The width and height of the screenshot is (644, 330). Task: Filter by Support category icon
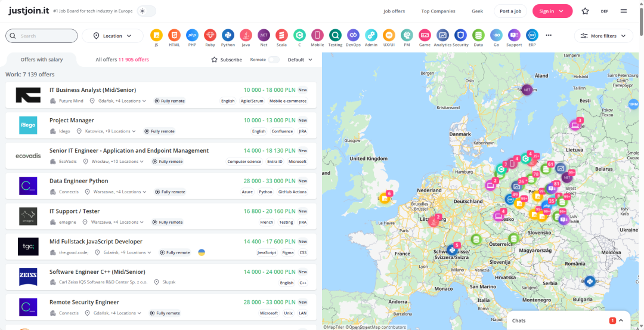pos(514,35)
